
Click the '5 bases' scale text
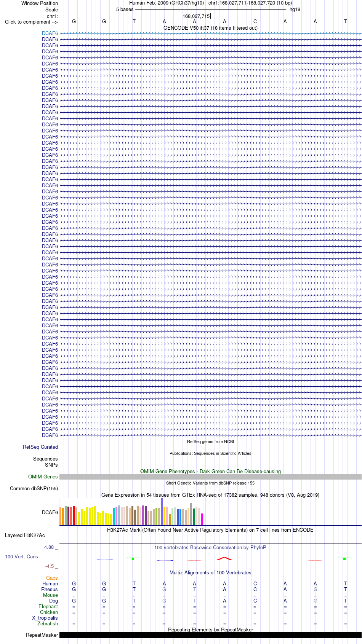coord(125,10)
